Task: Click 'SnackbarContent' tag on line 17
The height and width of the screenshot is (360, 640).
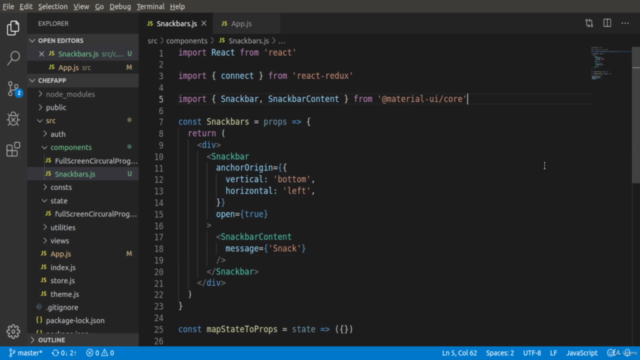Action: (256, 237)
